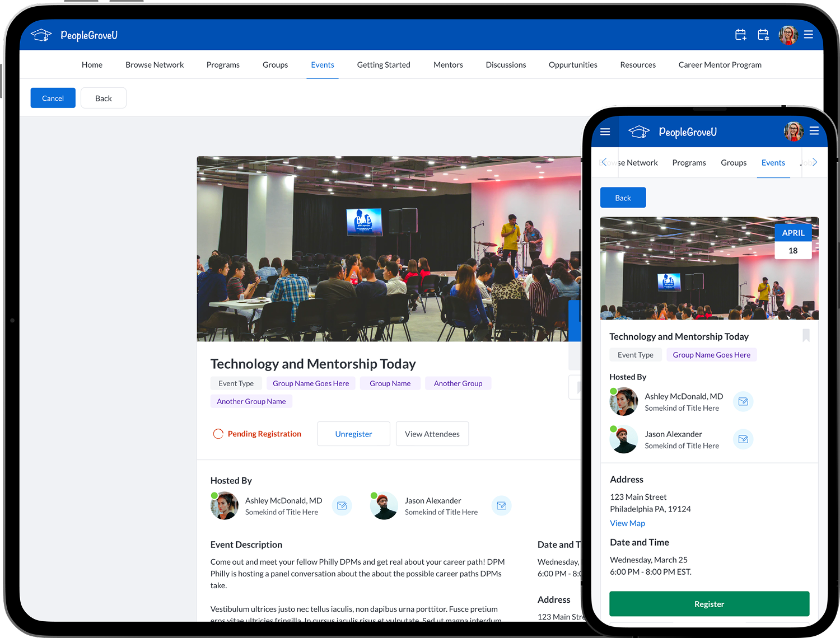Open the hamburger menu in tablet header
The width and height of the screenshot is (840, 638).
pyautogui.click(x=808, y=35)
